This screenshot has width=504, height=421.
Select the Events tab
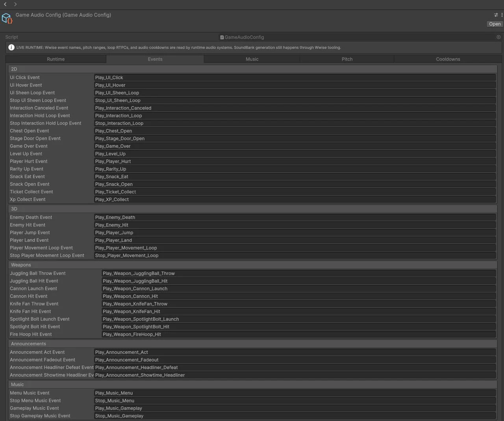155,59
